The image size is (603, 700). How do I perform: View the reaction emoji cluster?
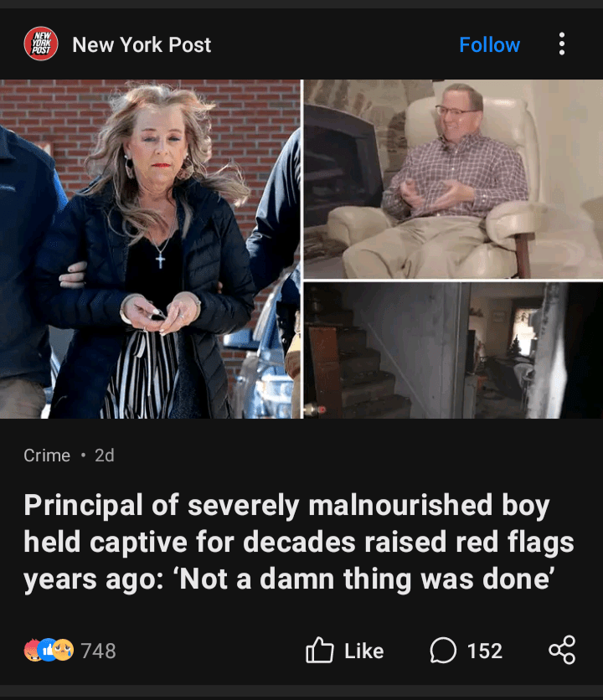coord(49,650)
